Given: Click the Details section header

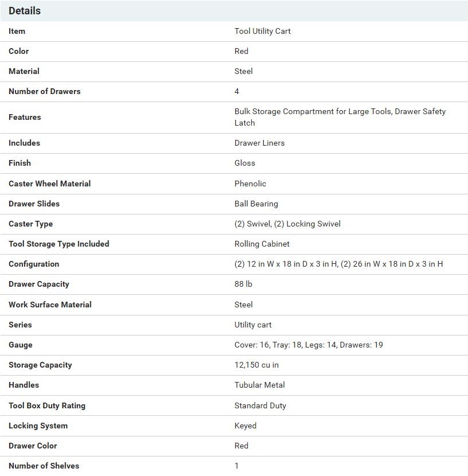Looking at the screenshot, I should [25, 11].
